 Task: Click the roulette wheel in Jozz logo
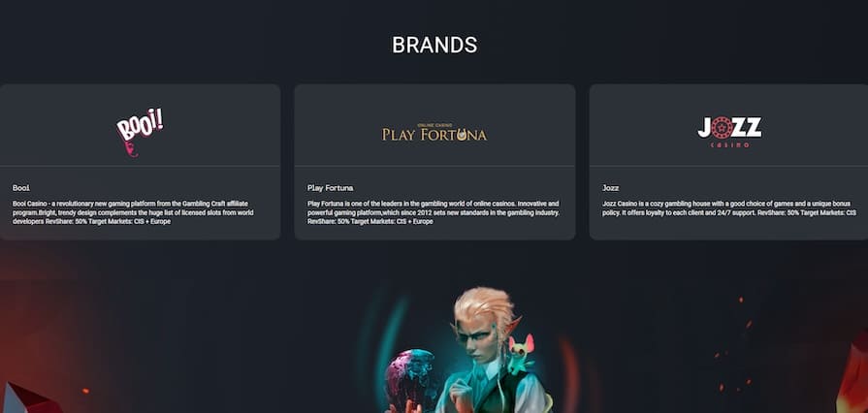722,128
